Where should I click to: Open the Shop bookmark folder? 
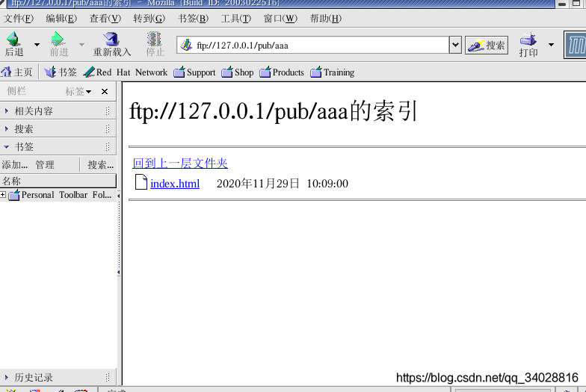tap(238, 72)
